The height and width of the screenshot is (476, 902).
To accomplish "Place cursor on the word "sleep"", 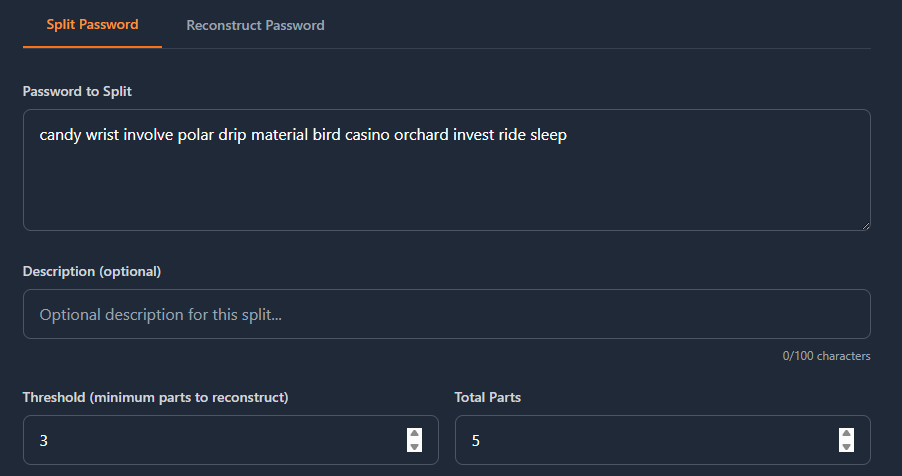I will pos(548,135).
